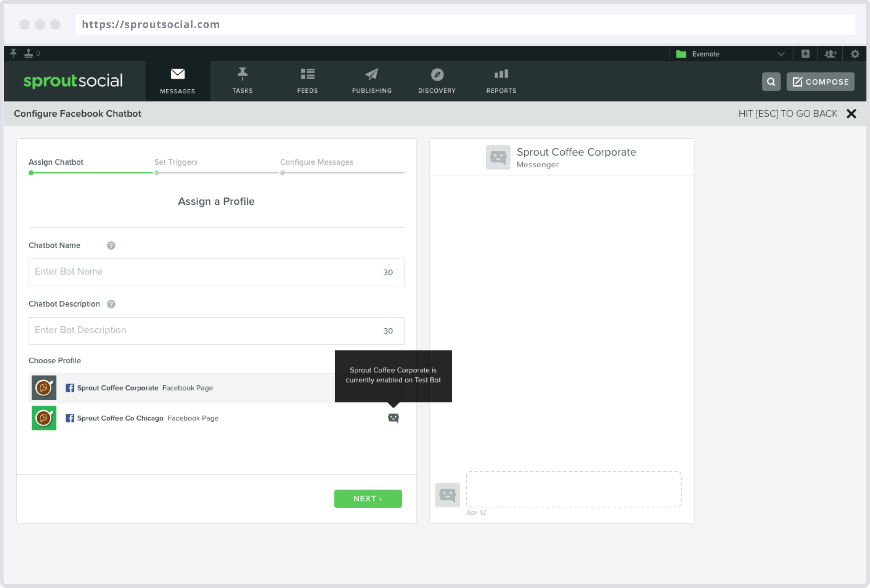Click the Next button

[x=368, y=499]
